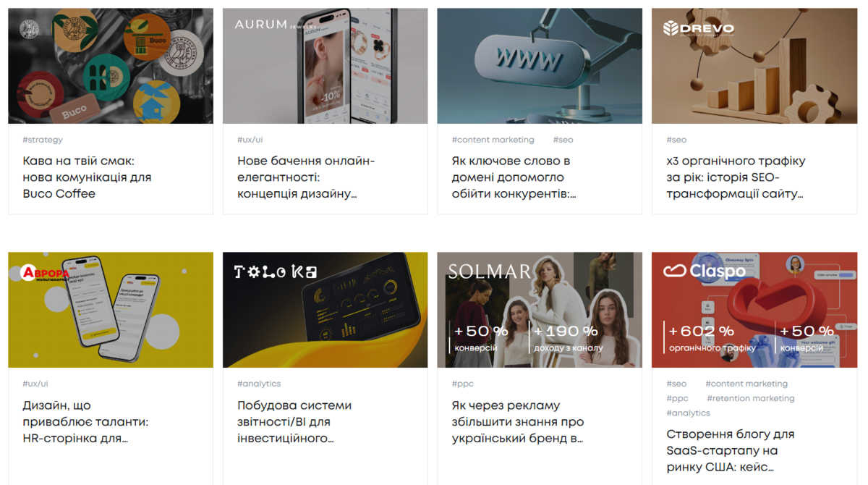Select the #content marketing tag under WWW card
868x485 pixels.
(x=493, y=140)
